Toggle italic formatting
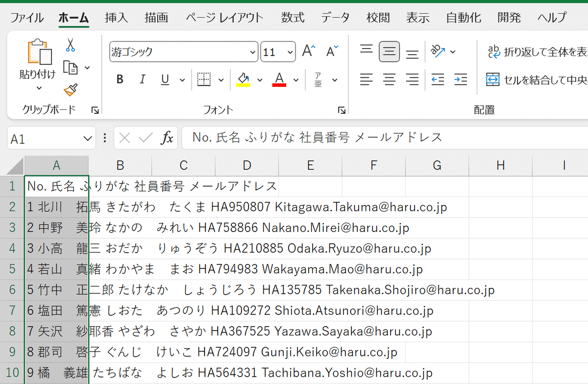 tap(143, 79)
